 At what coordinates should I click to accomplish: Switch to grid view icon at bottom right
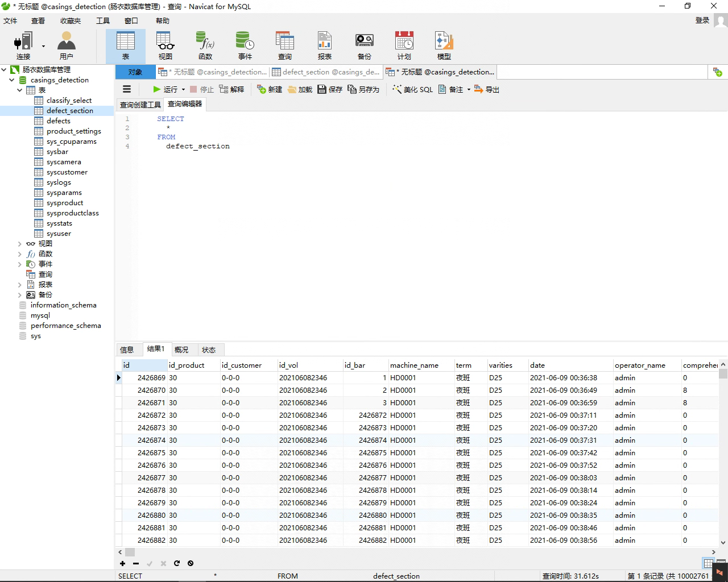pyautogui.click(x=708, y=563)
